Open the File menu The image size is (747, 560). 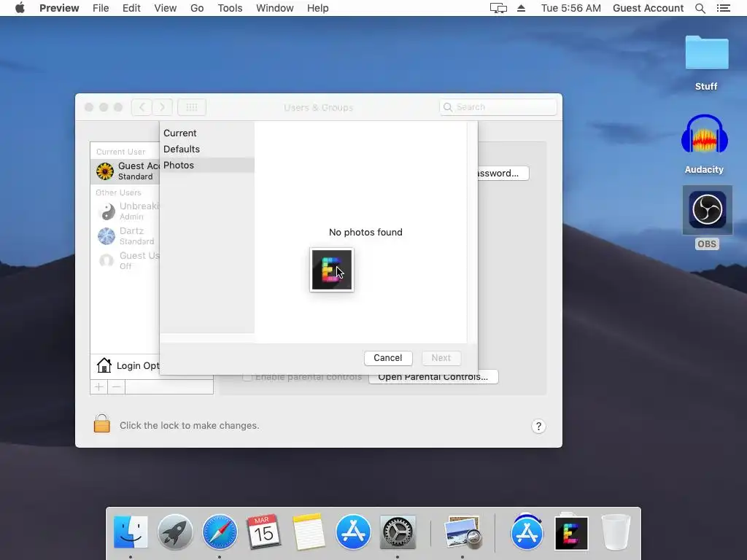point(101,8)
